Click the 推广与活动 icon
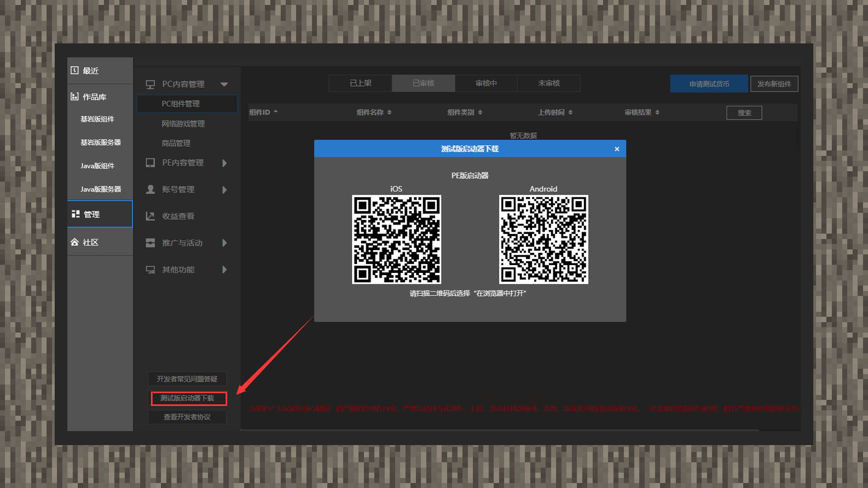The width and height of the screenshot is (868, 488). (150, 243)
